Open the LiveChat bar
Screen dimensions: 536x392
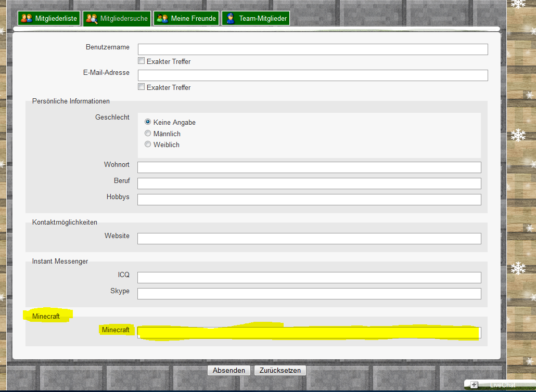(x=500, y=385)
